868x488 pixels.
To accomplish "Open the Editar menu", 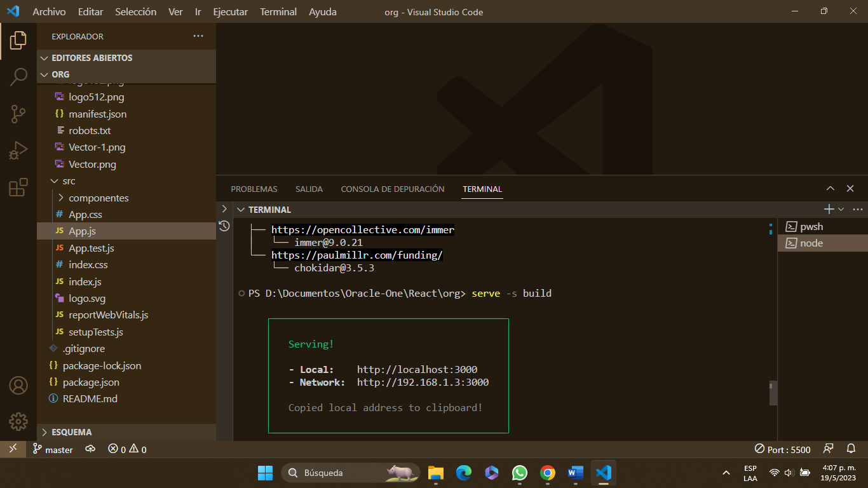I will pos(91,11).
